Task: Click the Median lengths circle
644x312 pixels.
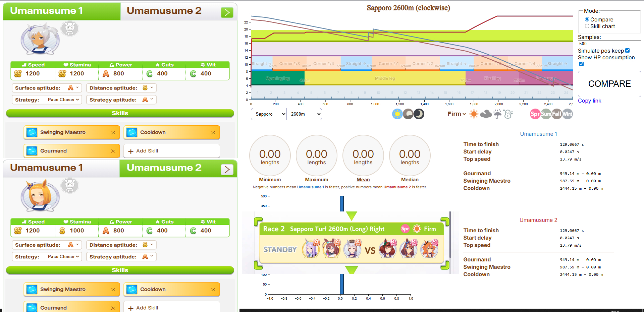Action: pyautogui.click(x=410, y=155)
